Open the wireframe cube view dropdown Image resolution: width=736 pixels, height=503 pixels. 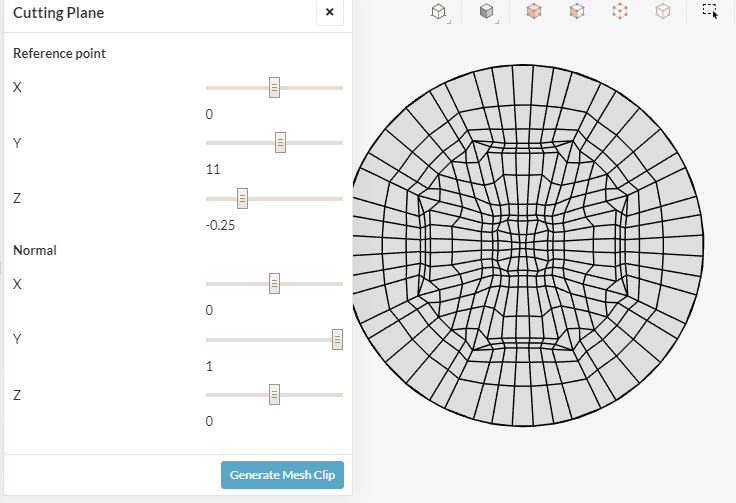pyautogui.click(x=438, y=12)
